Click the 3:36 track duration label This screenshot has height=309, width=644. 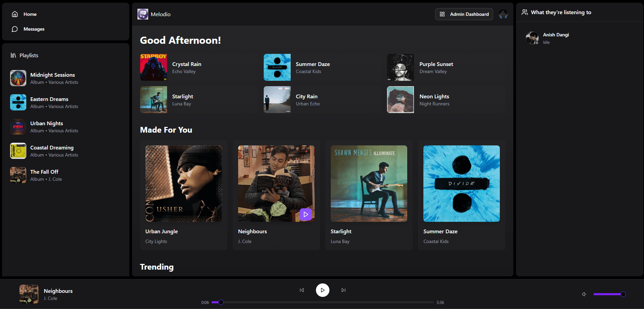[440, 303]
